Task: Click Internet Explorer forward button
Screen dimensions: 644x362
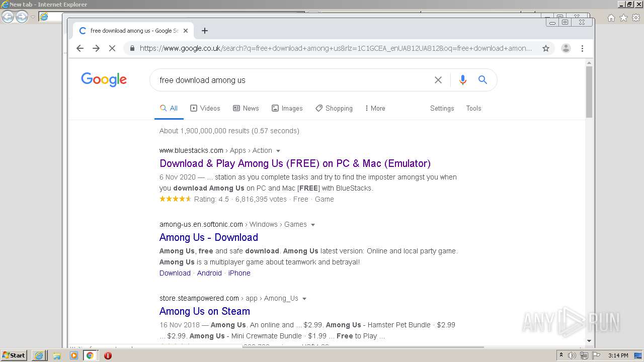Action: [x=22, y=17]
